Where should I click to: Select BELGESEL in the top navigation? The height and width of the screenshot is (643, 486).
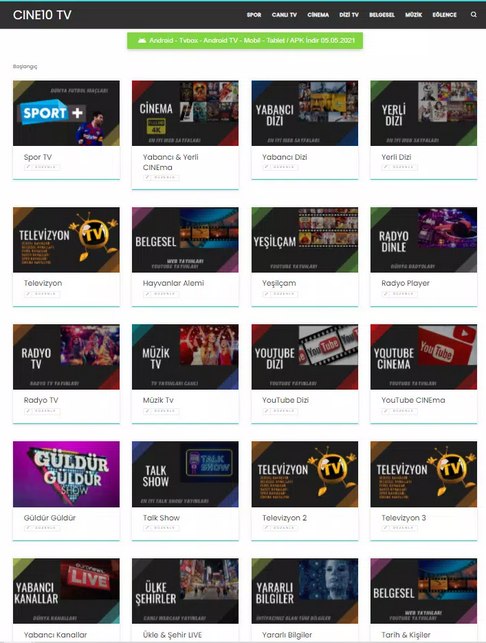382,15
